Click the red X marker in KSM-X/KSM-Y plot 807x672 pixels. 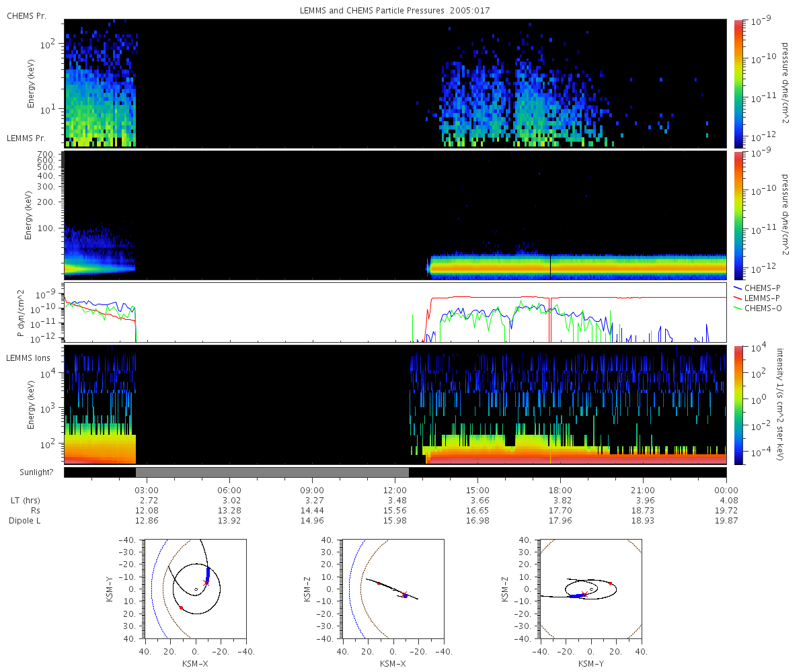point(206,583)
